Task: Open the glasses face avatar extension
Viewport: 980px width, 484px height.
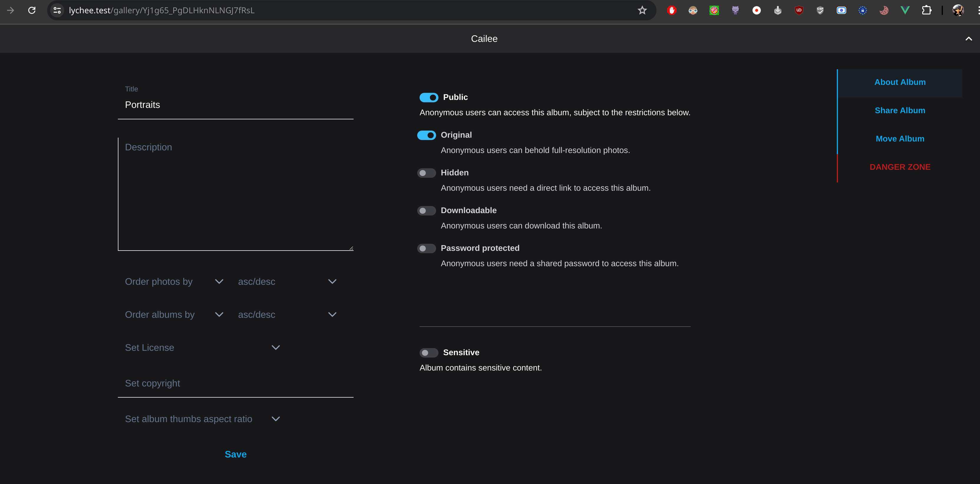Action: (693, 10)
